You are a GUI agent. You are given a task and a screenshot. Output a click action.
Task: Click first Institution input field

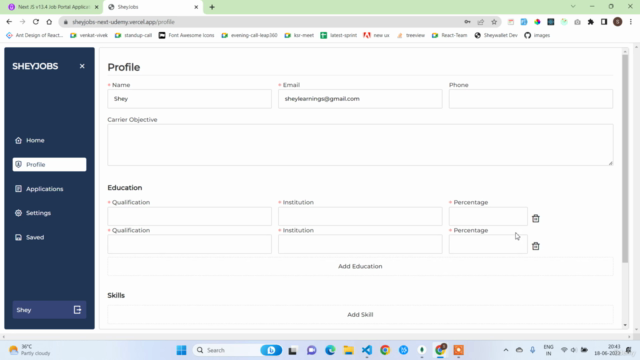[x=360, y=216]
